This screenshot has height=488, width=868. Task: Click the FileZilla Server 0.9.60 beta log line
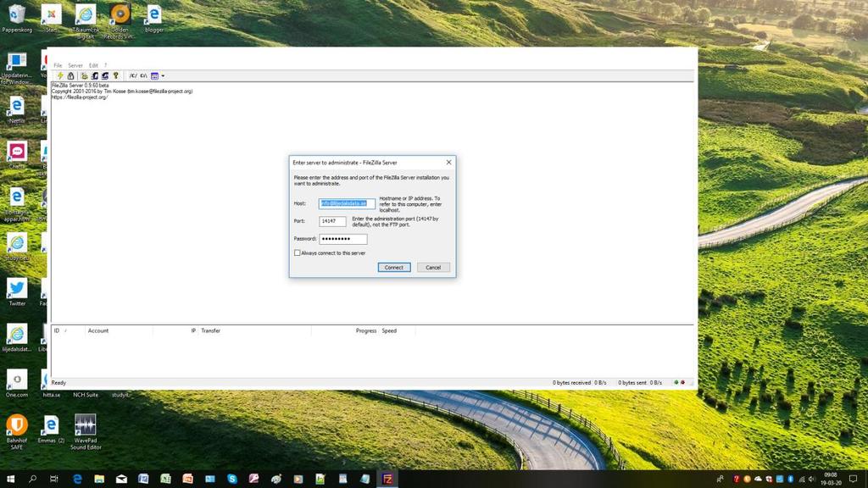(x=80, y=86)
